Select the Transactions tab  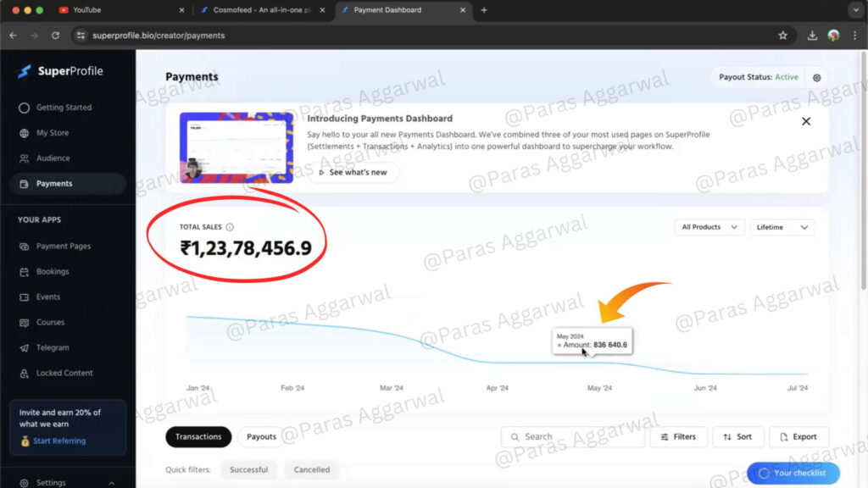pyautogui.click(x=198, y=436)
